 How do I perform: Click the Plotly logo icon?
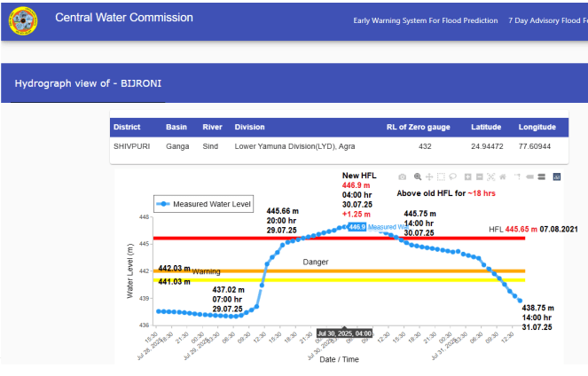(x=557, y=177)
